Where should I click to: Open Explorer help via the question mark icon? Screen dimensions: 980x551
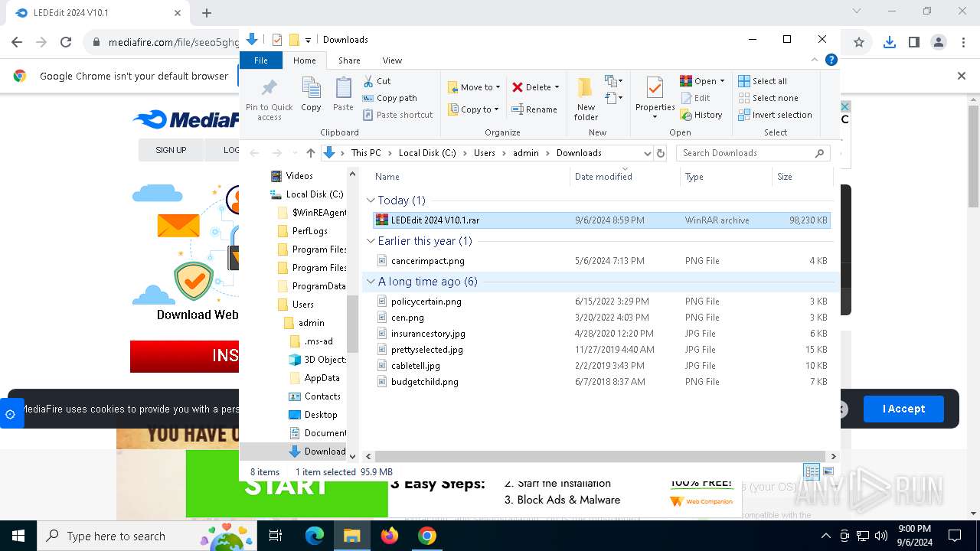(x=831, y=60)
